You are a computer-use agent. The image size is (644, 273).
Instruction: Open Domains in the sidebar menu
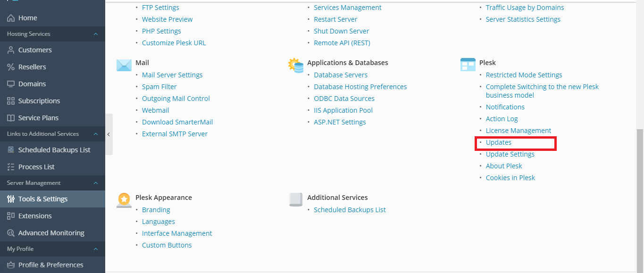[x=52, y=84]
